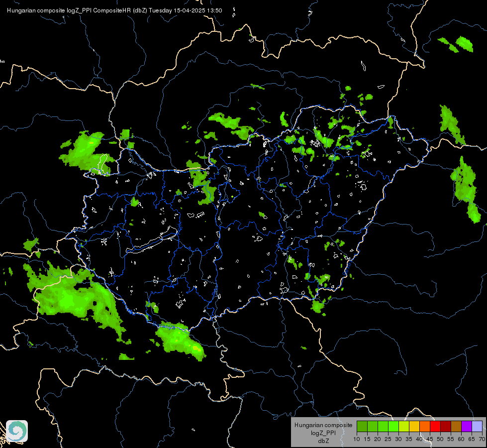
Task: Select the 45–50 dBZ red swatch
Action: click(x=435, y=426)
